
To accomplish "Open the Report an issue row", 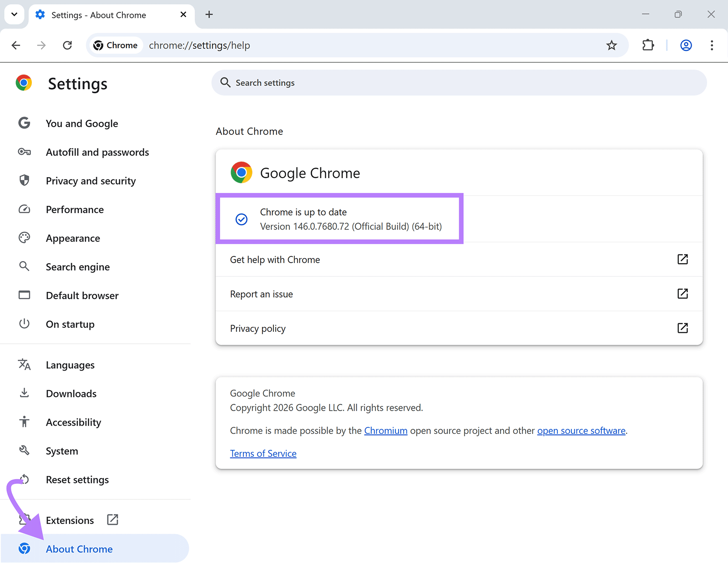I will tap(261, 294).
